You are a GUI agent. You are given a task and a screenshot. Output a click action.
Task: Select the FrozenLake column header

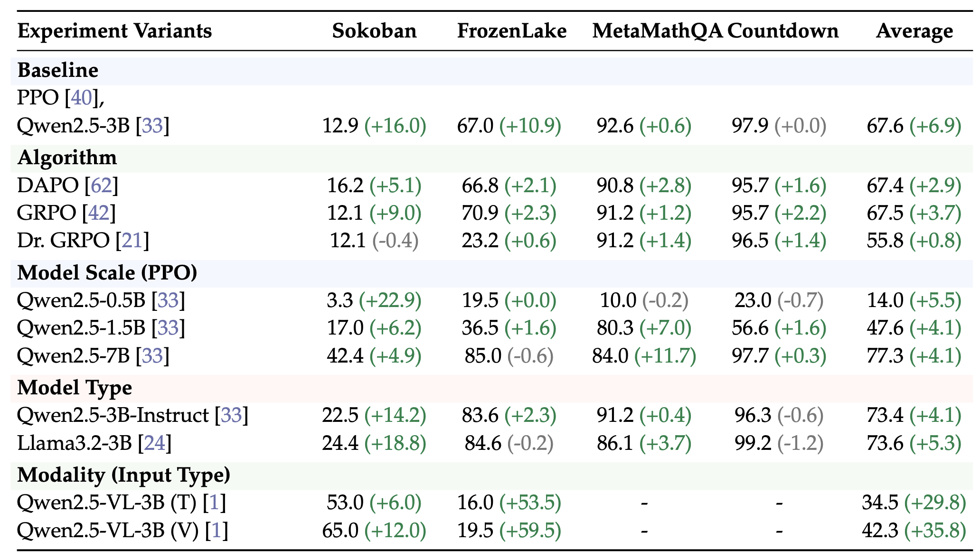coord(512,31)
